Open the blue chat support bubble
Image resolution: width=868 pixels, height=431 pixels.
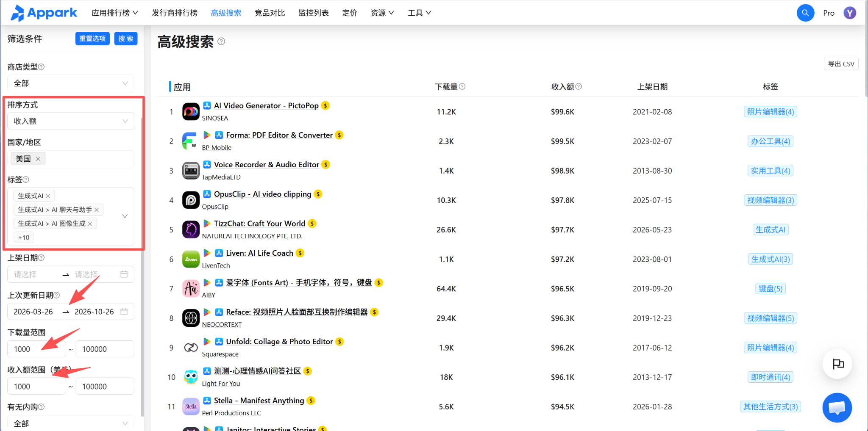tap(837, 408)
